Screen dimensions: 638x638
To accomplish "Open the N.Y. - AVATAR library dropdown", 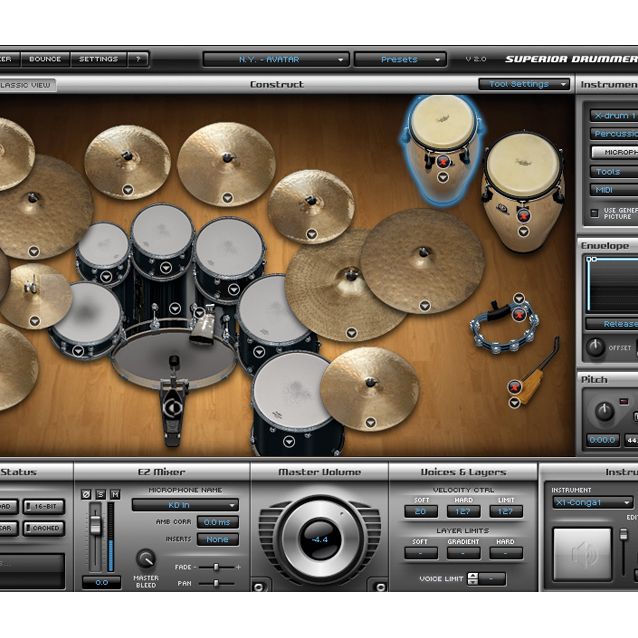I will pyautogui.click(x=275, y=59).
